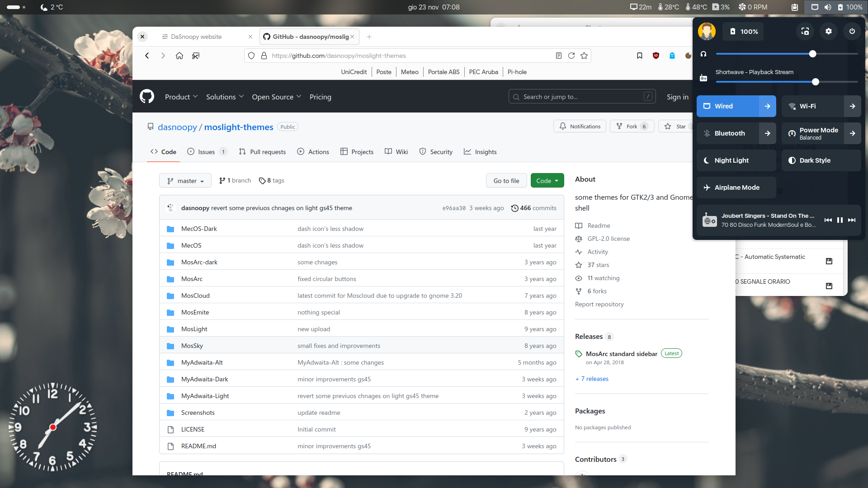The width and height of the screenshot is (868, 488).
Task: Expand the Wi-Fi networks submenu arrow
Action: click(853, 106)
